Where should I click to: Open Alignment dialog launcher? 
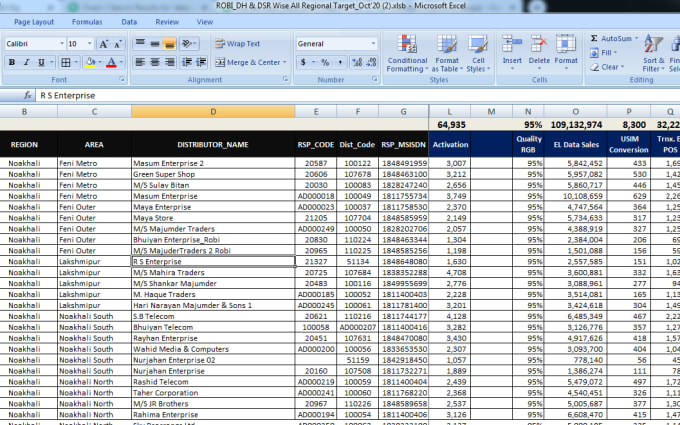285,79
